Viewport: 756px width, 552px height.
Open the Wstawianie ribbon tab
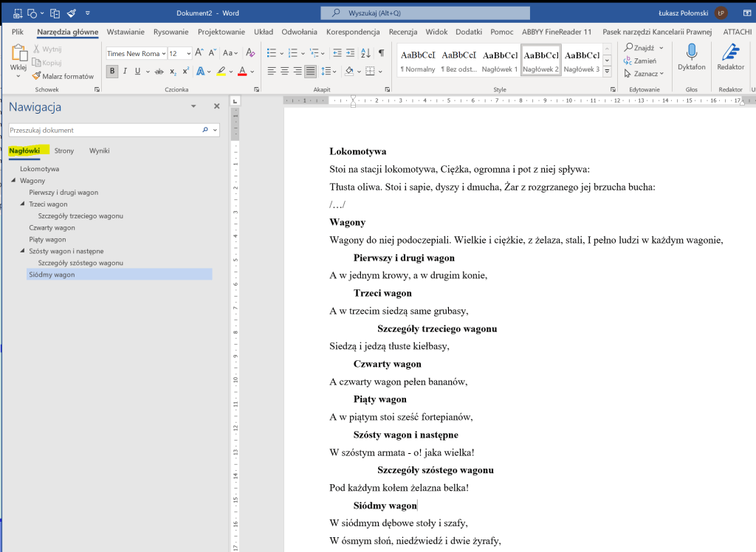coord(126,32)
